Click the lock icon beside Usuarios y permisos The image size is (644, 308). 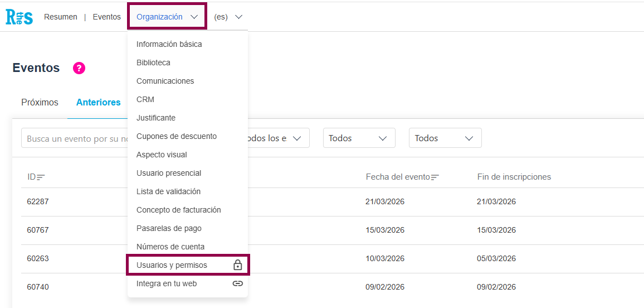[x=237, y=265]
